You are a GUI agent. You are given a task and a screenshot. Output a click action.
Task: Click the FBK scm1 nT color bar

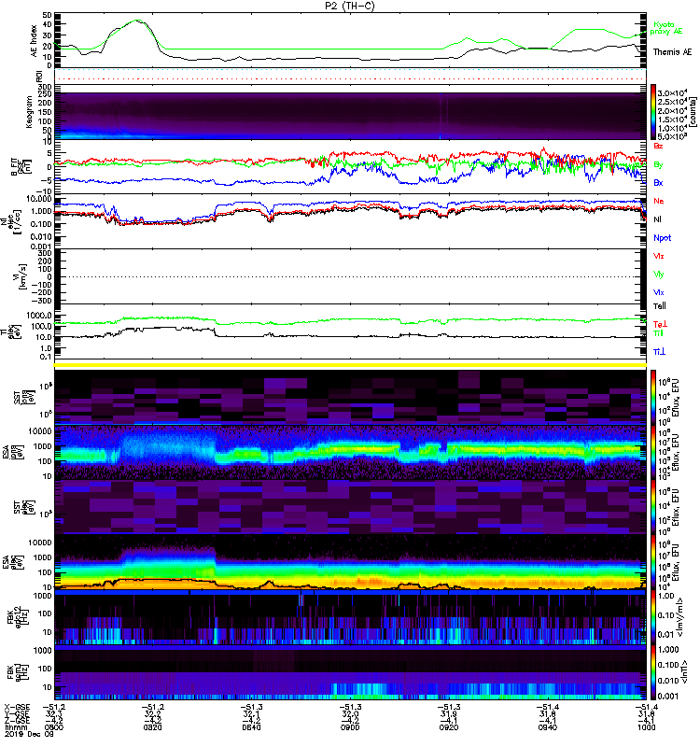(x=653, y=672)
